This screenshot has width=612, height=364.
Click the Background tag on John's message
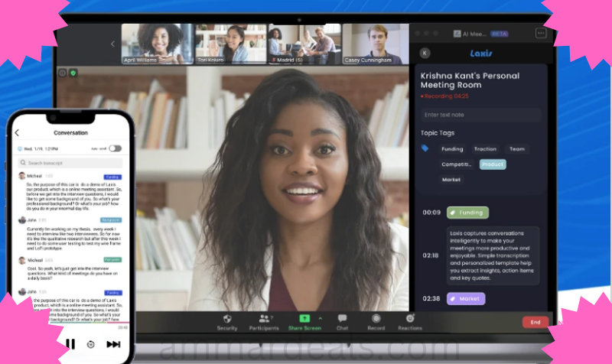pos(111,220)
